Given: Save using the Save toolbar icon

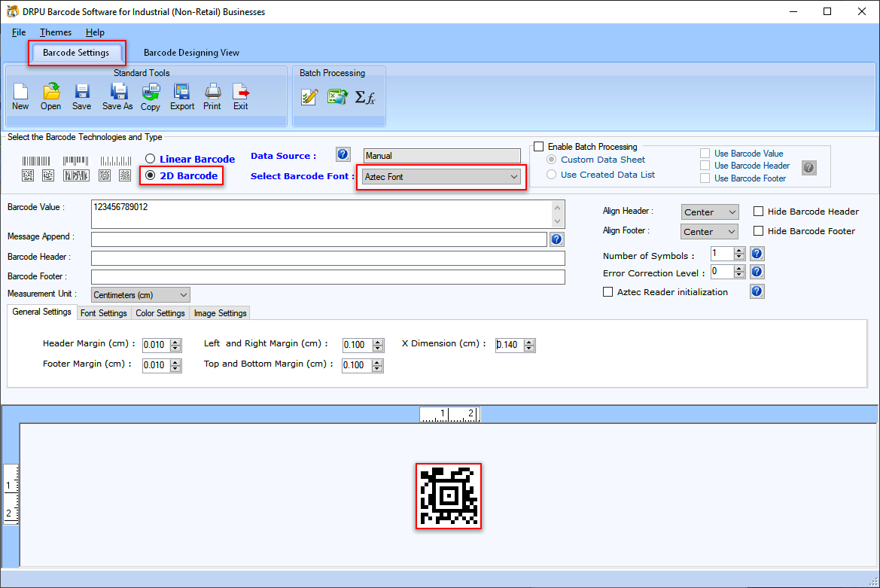Looking at the screenshot, I should point(82,97).
